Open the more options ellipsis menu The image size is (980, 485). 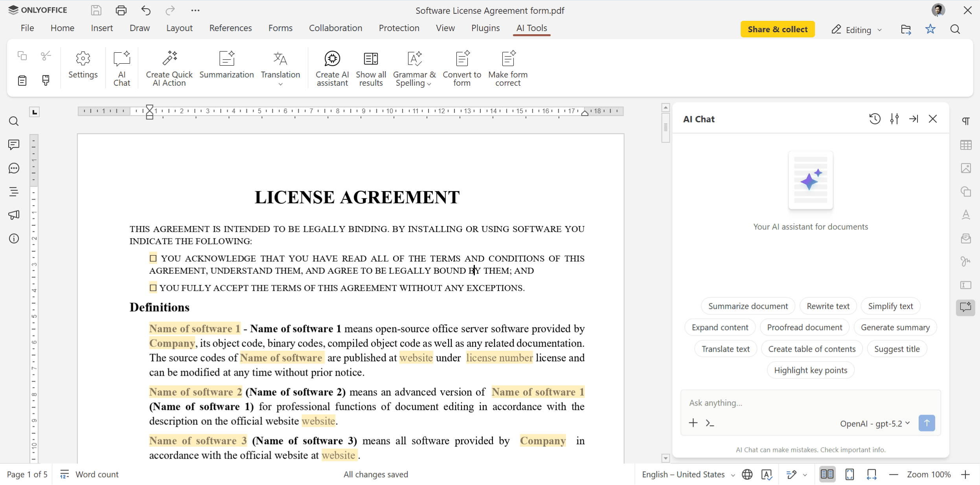pos(195,10)
